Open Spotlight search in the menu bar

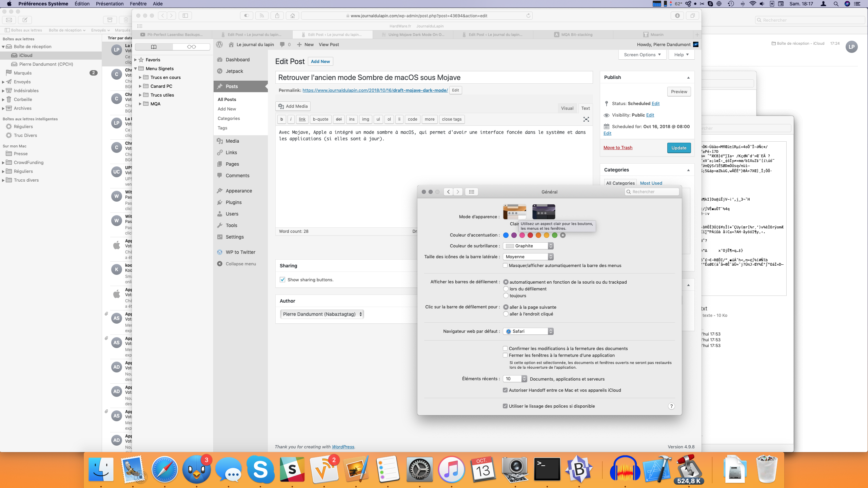click(836, 4)
